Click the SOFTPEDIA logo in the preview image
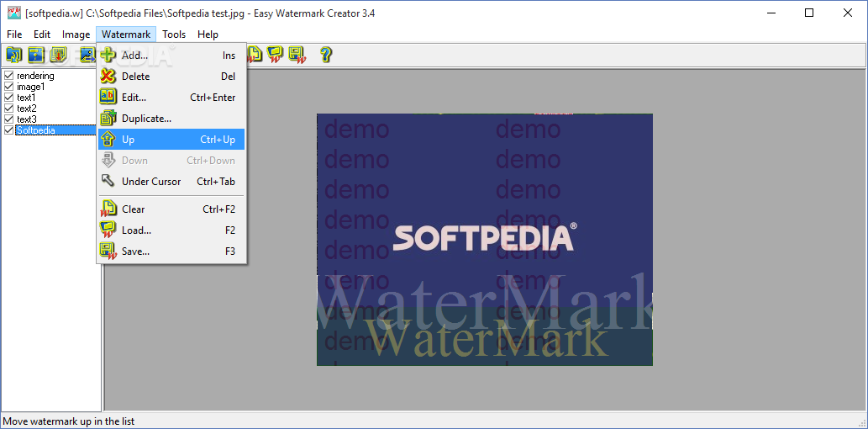 click(x=485, y=237)
